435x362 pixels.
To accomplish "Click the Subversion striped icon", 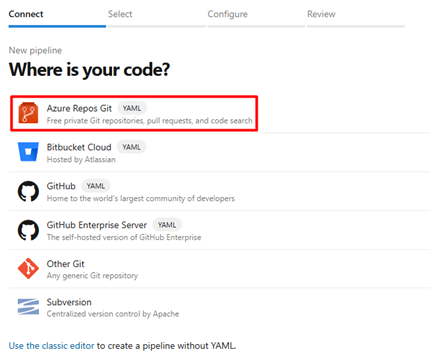I will (x=28, y=307).
